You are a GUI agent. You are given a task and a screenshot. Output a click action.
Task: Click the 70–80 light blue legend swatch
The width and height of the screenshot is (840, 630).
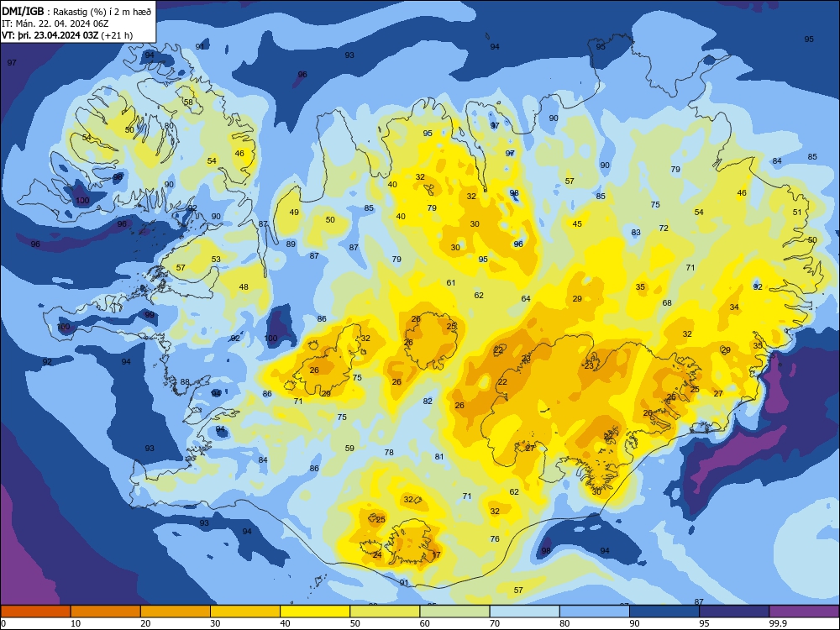(x=524, y=612)
